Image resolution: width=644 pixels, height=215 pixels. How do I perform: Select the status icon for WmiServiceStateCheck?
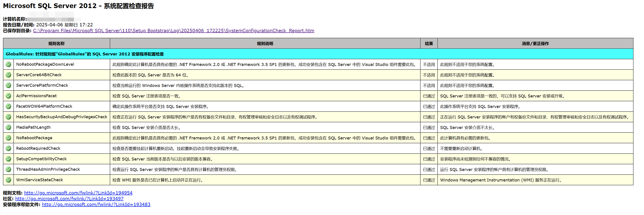(8, 180)
